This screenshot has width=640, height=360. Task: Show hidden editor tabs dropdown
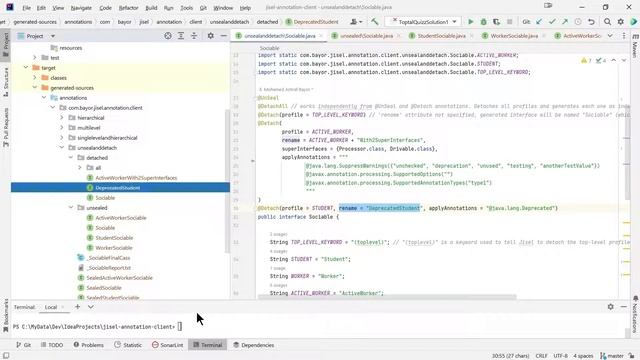pyautogui.click(x=610, y=36)
